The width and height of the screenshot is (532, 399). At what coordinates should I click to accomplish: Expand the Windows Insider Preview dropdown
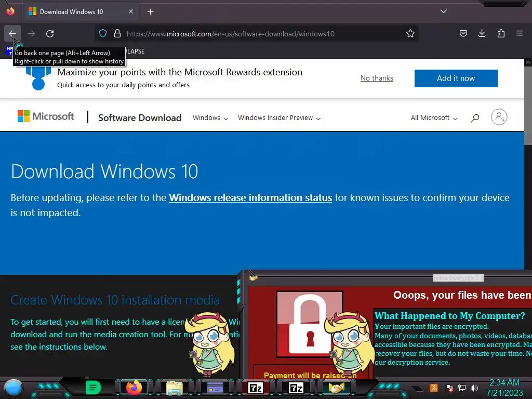coord(279,118)
